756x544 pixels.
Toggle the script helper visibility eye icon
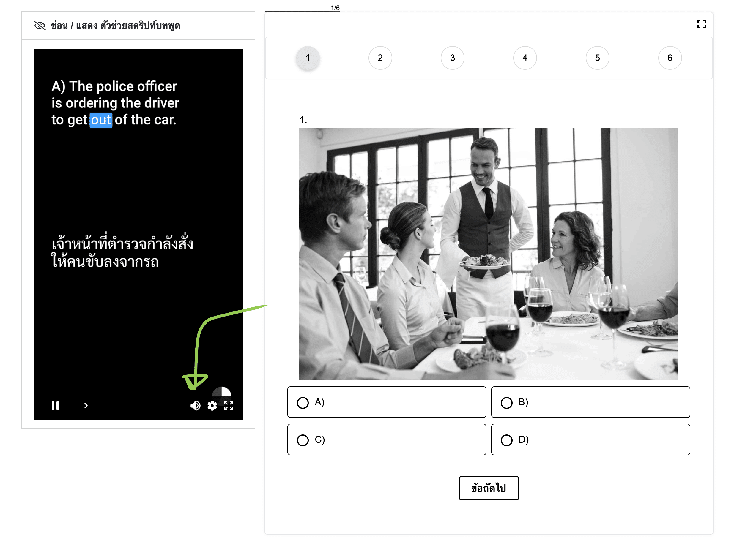pos(40,25)
